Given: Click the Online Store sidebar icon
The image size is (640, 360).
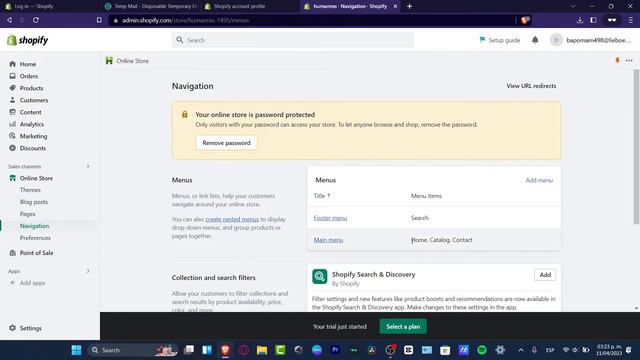Looking at the screenshot, I should point(12,178).
